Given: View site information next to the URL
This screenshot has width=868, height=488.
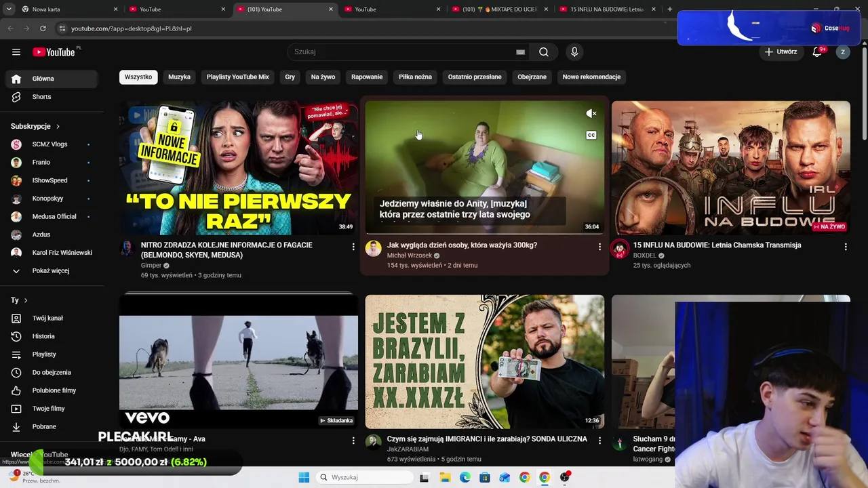Looking at the screenshot, I should [62, 28].
